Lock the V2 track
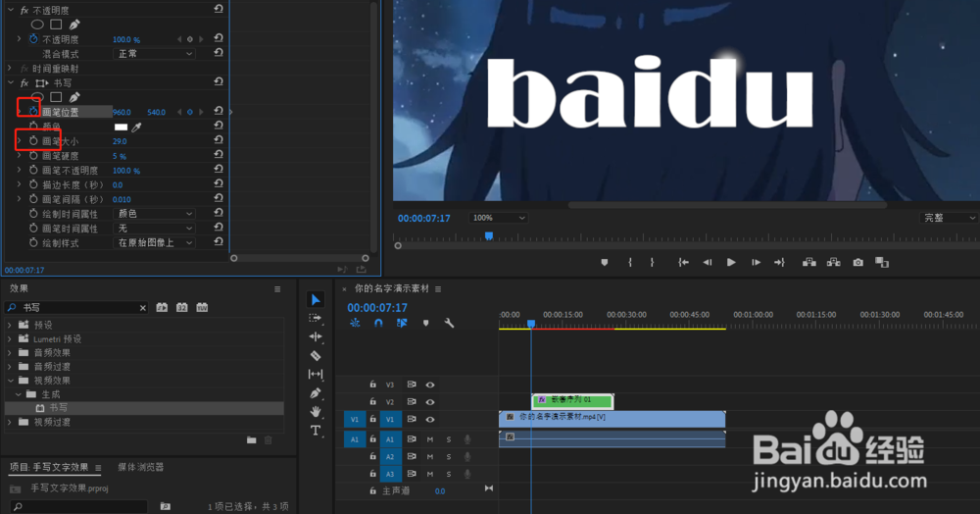 (373, 402)
